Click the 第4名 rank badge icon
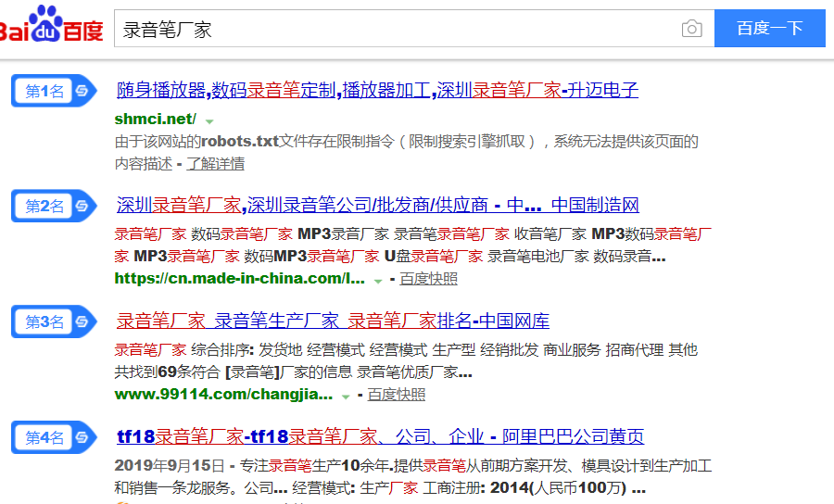This screenshot has width=834, height=504. (x=54, y=437)
